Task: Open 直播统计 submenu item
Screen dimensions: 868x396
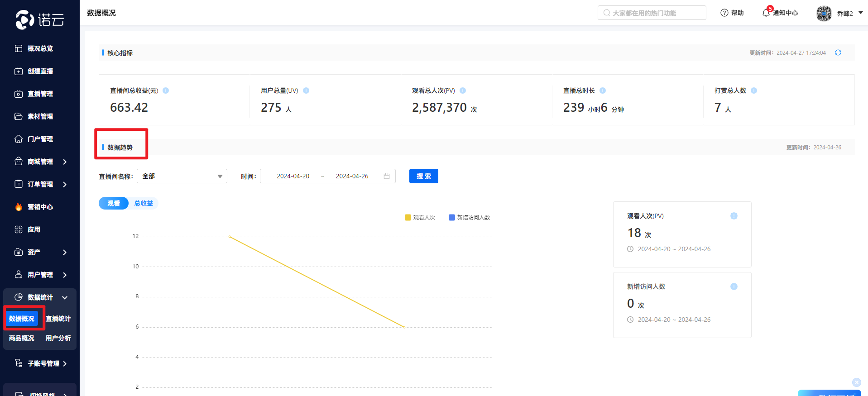Action: pyautogui.click(x=58, y=319)
